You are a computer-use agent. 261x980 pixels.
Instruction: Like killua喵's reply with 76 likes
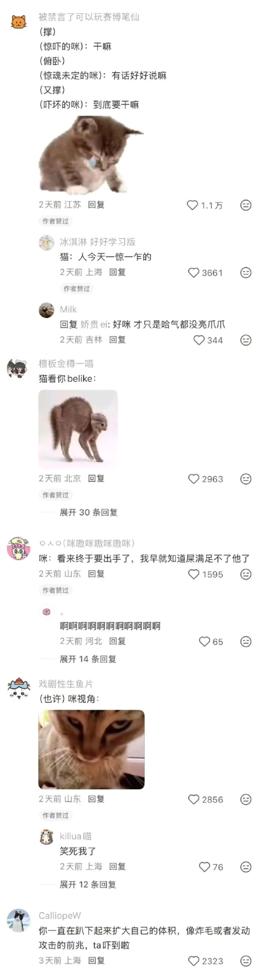tap(204, 867)
